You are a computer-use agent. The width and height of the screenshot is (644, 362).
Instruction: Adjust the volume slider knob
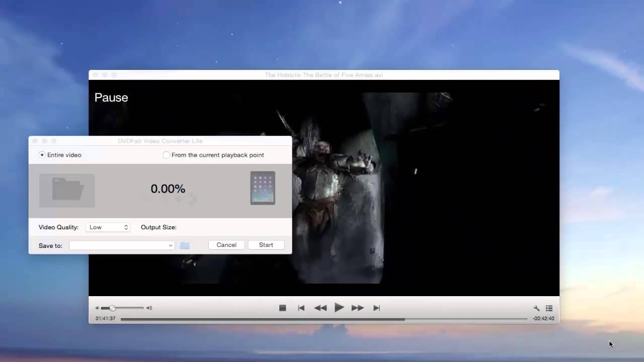[112, 308]
